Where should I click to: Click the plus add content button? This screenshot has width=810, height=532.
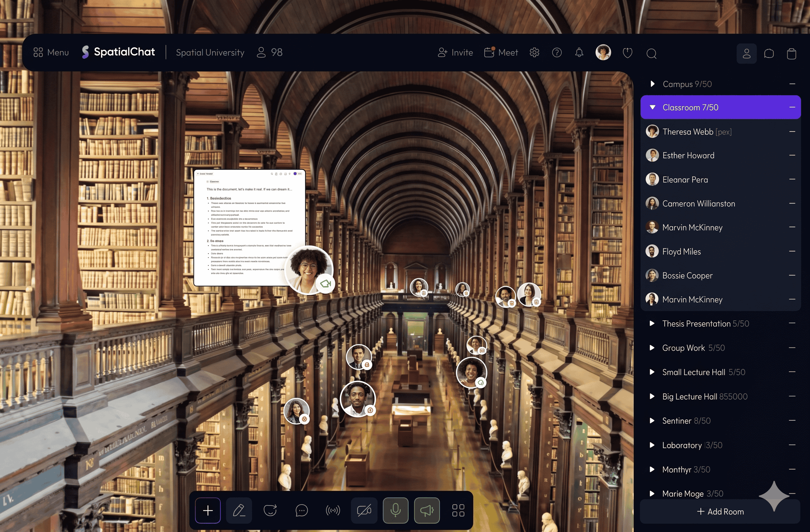[x=208, y=510]
